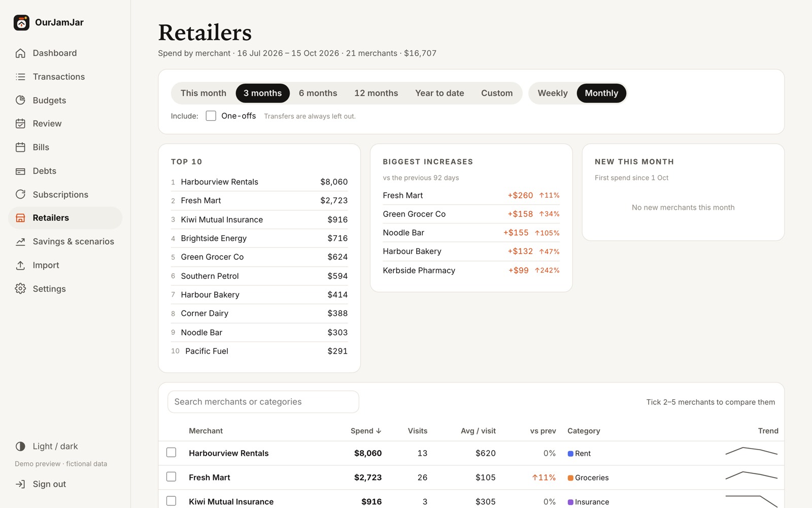Click the Harbourview Rentals trend sparkline
812x508 pixels.
752,451
